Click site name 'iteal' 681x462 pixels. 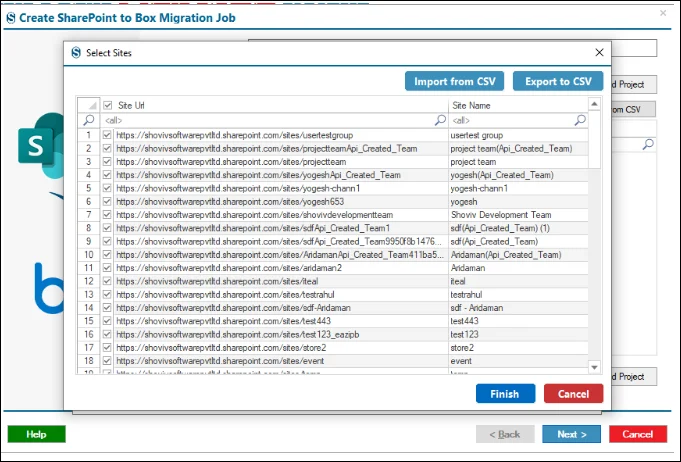(458, 281)
